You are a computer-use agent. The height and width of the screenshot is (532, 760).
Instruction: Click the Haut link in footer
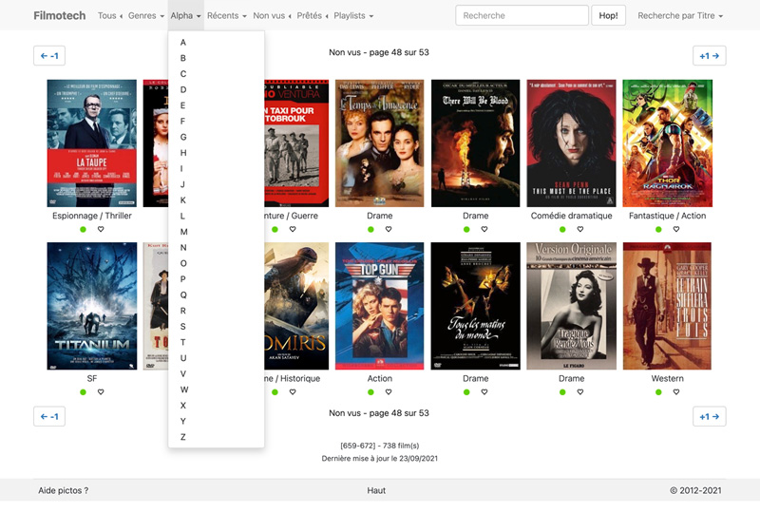tap(376, 490)
